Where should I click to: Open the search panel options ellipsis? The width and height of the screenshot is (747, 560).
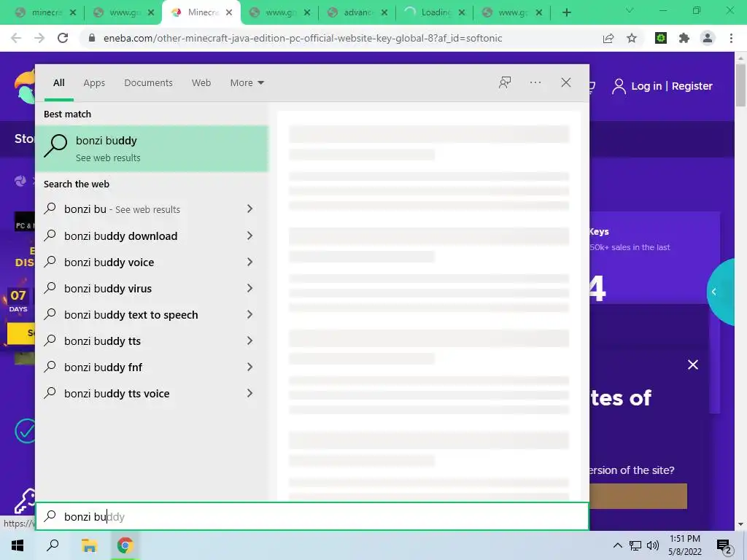[535, 82]
